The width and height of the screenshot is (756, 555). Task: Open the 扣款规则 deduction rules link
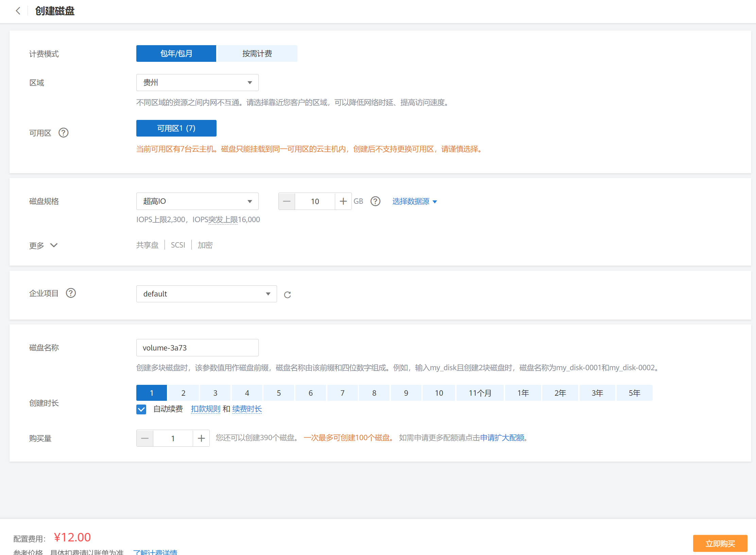[205, 409]
